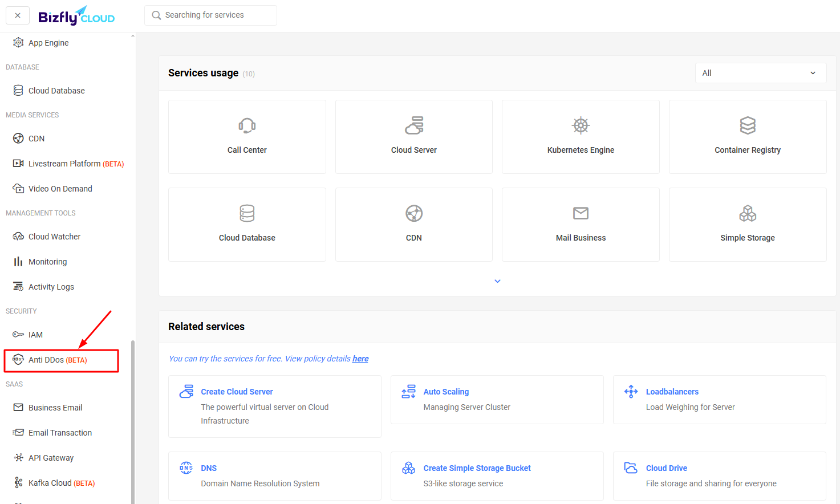Click the Monitoring bars icon
The width and height of the screenshot is (840, 504).
[18, 261]
